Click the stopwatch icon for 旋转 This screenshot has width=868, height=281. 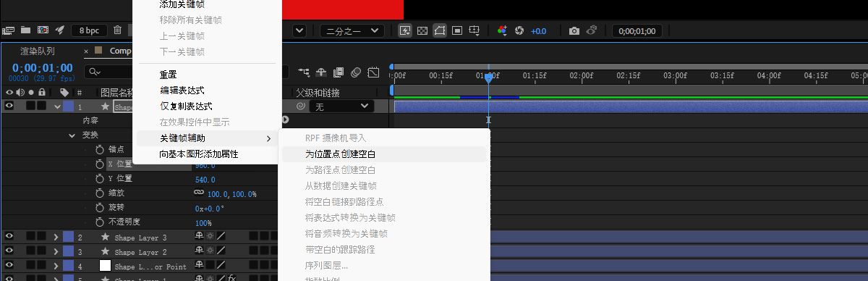tap(100, 208)
